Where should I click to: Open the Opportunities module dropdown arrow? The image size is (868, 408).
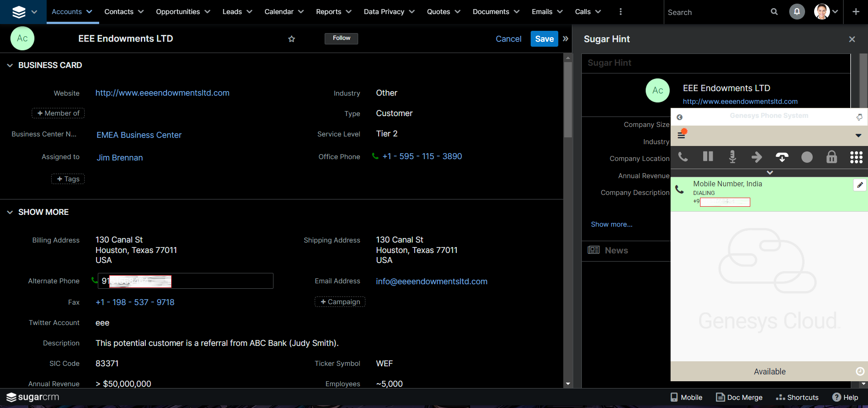207,12
